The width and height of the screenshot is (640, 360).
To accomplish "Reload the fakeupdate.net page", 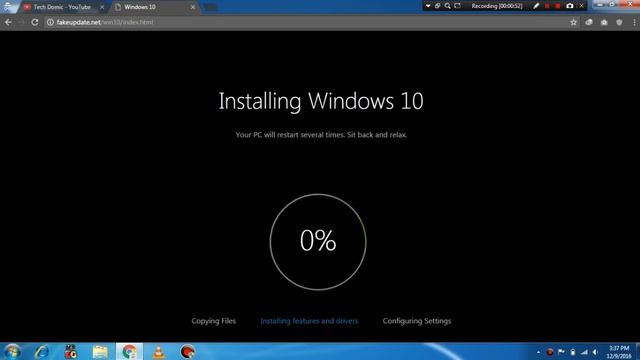I will pyautogui.click(x=35, y=22).
